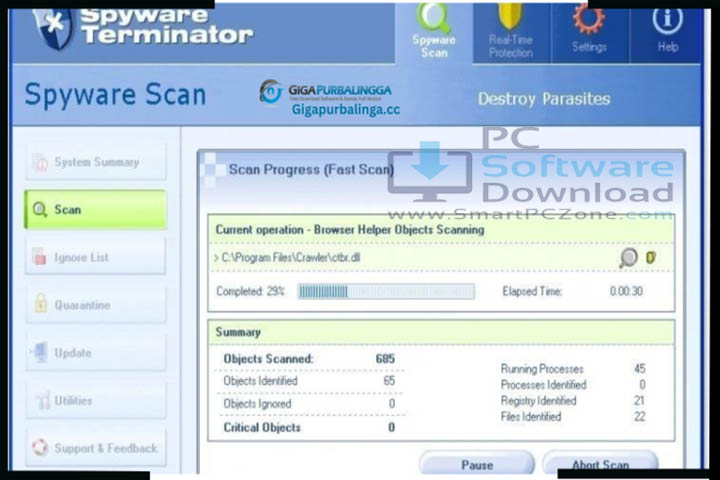
Task: Open the Quarantine section
Action: [96, 305]
